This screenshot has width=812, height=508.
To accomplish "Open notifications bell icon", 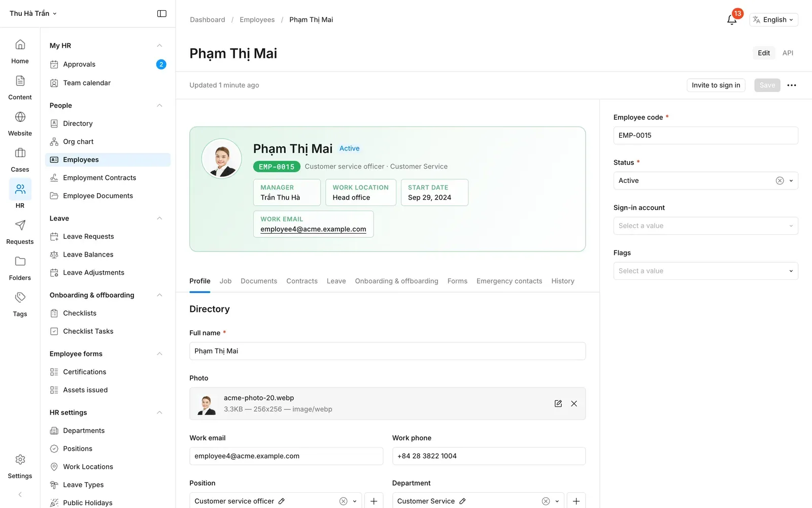I will click(732, 20).
